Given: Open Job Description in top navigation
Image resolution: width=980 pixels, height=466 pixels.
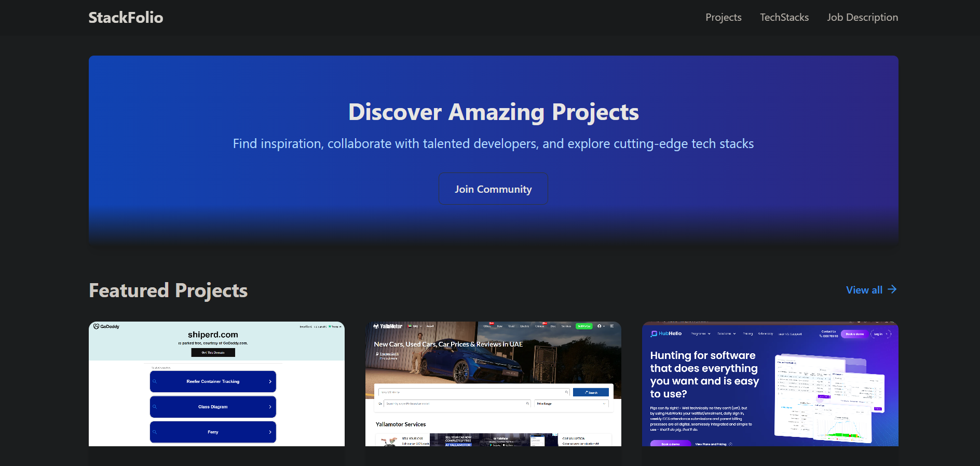Looking at the screenshot, I should coord(862,18).
